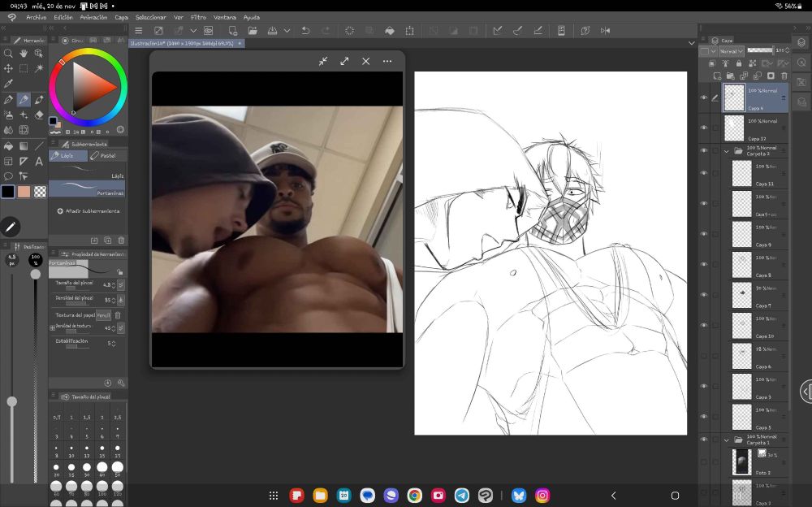
Task: Hide layer Capa 11 with eye icon
Action: click(704, 173)
